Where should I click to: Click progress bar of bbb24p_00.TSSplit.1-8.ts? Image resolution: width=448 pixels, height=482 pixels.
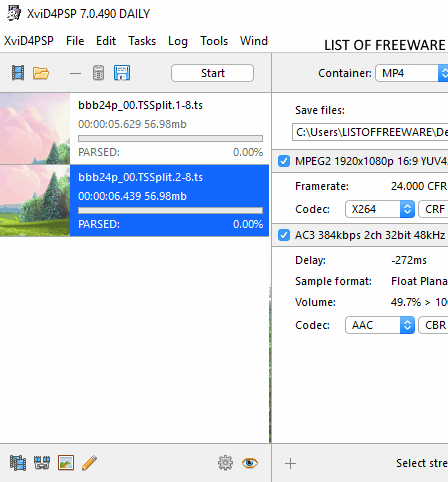[x=170, y=138]
